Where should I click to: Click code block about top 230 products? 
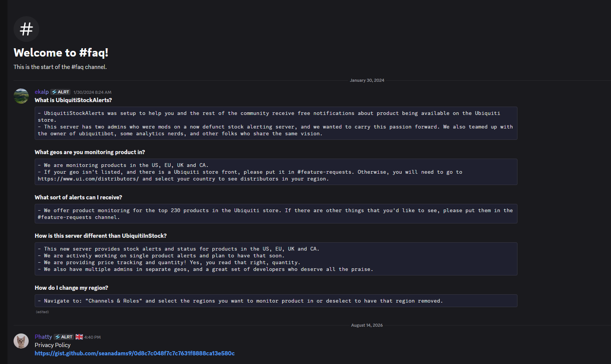tap(276, 214)
